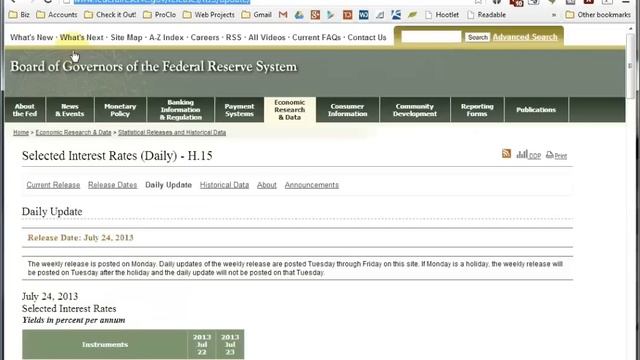This screenshot has height=360, width=640.
Task: Click the blue K bookmark icon
Action: tap(396, 15)
